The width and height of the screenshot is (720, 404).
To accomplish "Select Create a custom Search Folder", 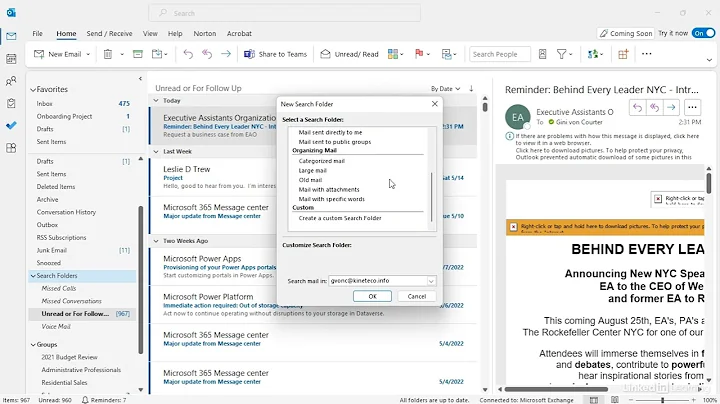I will pyautogui.click(x=340, y=218).
